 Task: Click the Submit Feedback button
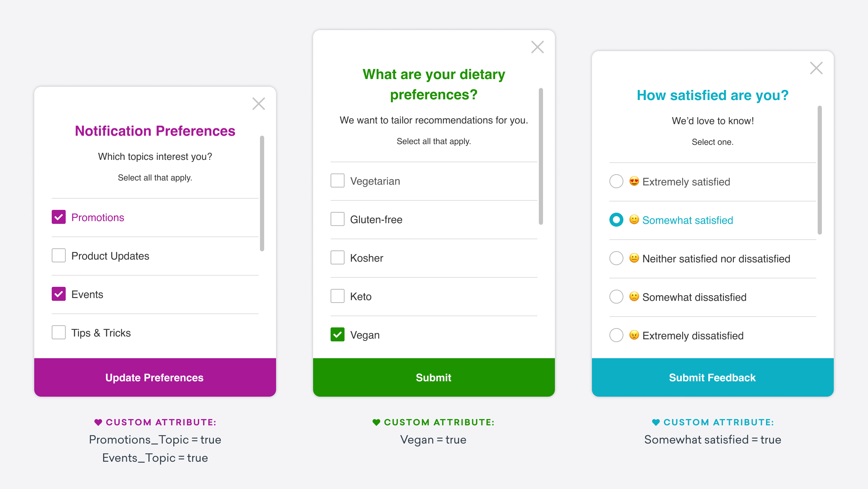[714, 377]
